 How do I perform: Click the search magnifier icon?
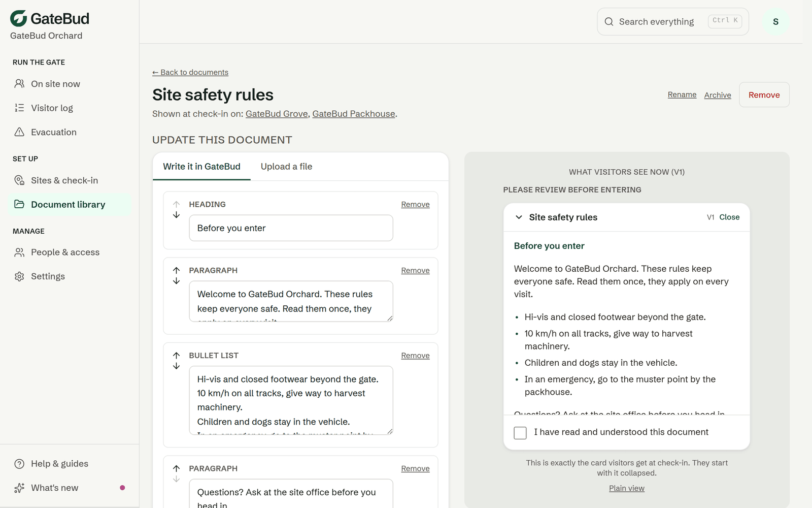609,22
